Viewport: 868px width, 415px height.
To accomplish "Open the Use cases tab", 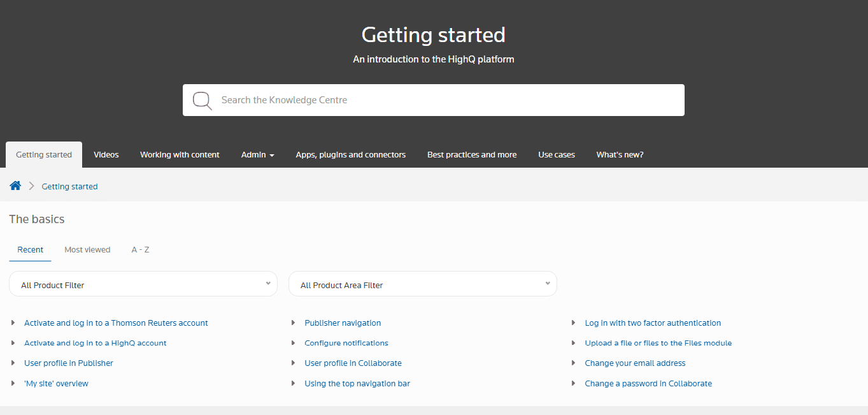I will click(556, 154).
